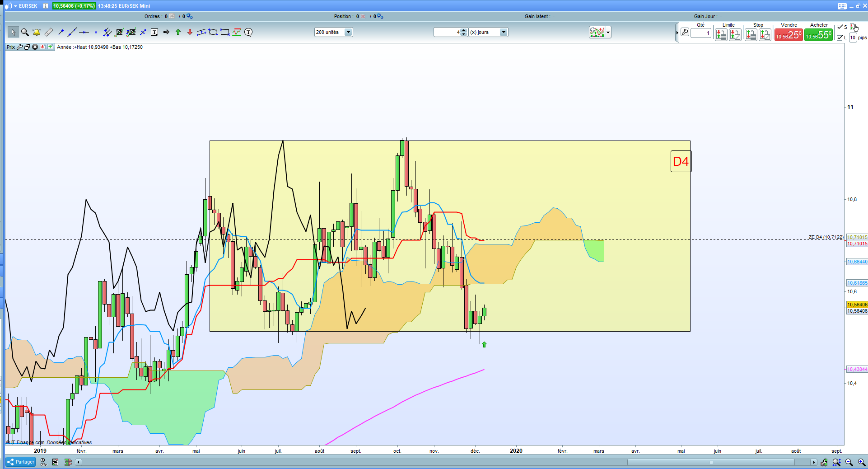Image resolution: width=868 pixels, height=469 pixels.
Task: Select the red down arrow marker
Action: click(190, 32)
